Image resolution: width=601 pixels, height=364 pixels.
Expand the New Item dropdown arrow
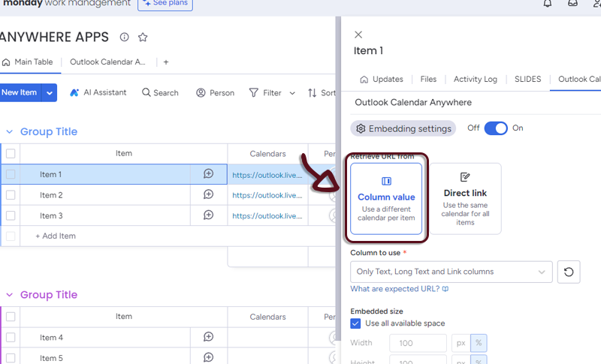[50, 93]
